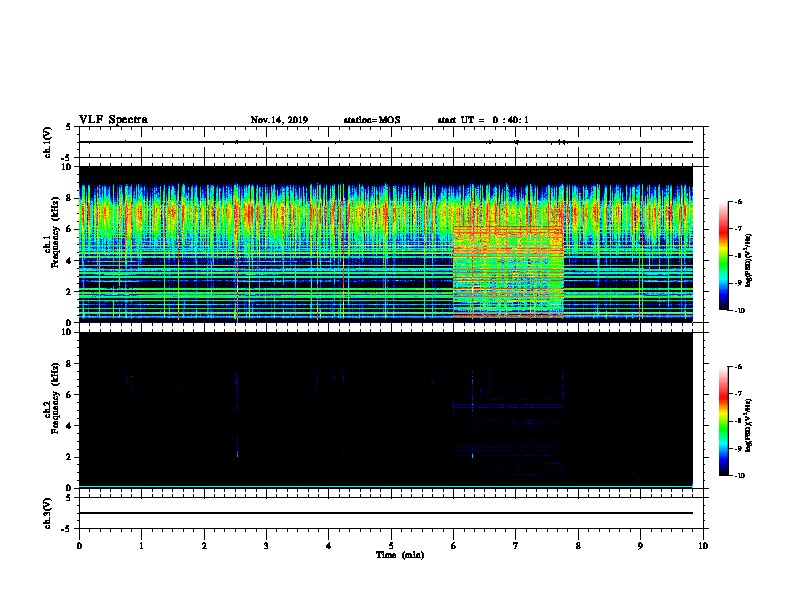Click the ch.3 voltage trace line
This screenshot has height=612, width=792.
386,513
